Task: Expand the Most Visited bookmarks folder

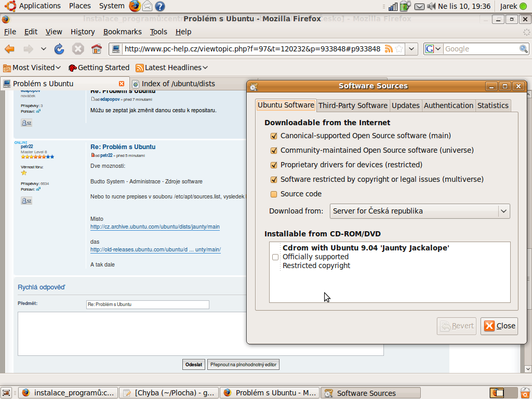Action: (x=32, y=68)
